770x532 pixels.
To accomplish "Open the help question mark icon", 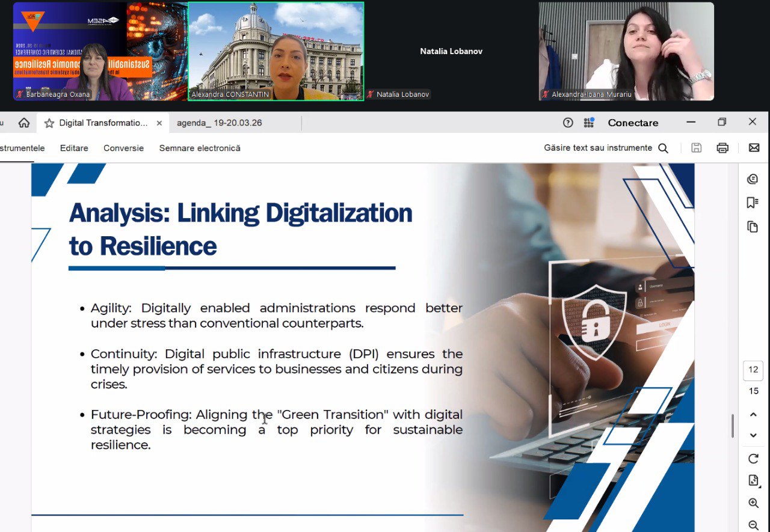I will 568,123.
